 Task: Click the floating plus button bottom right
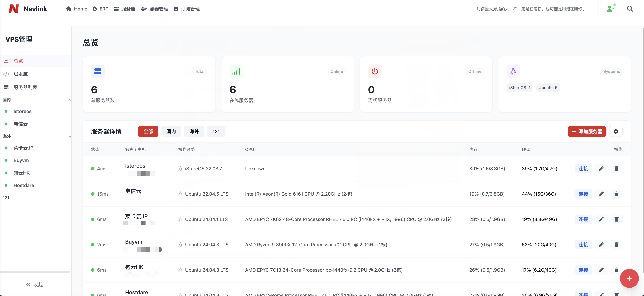[x=629, y=278]
